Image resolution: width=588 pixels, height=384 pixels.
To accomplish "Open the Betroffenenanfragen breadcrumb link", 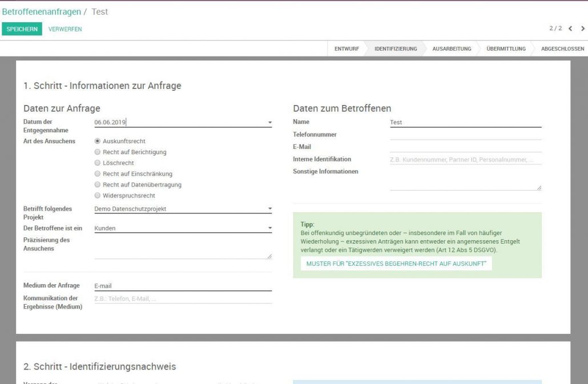I will [41, 11].
